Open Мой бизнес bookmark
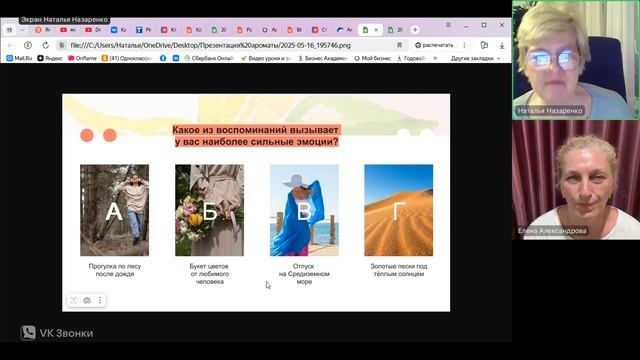640x360 pixels. pyautogui.click(x=372, y=58)
